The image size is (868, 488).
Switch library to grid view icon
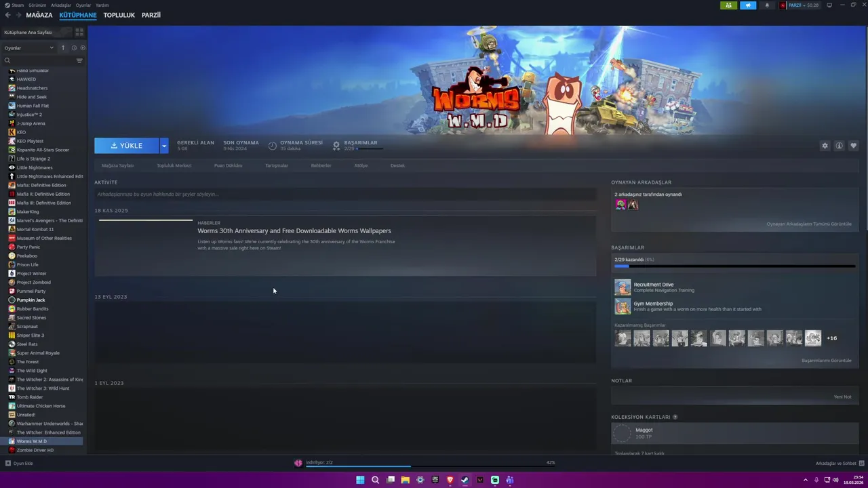79,32
